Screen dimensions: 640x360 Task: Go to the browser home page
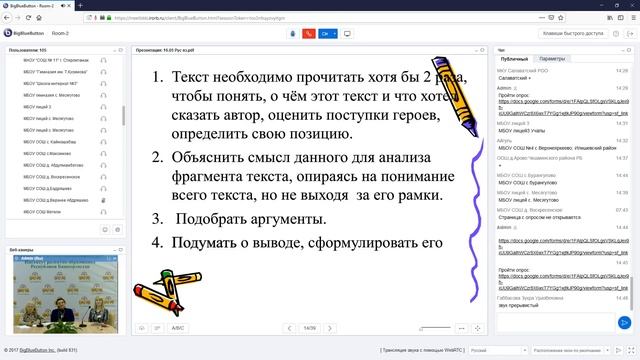point(39,18)
